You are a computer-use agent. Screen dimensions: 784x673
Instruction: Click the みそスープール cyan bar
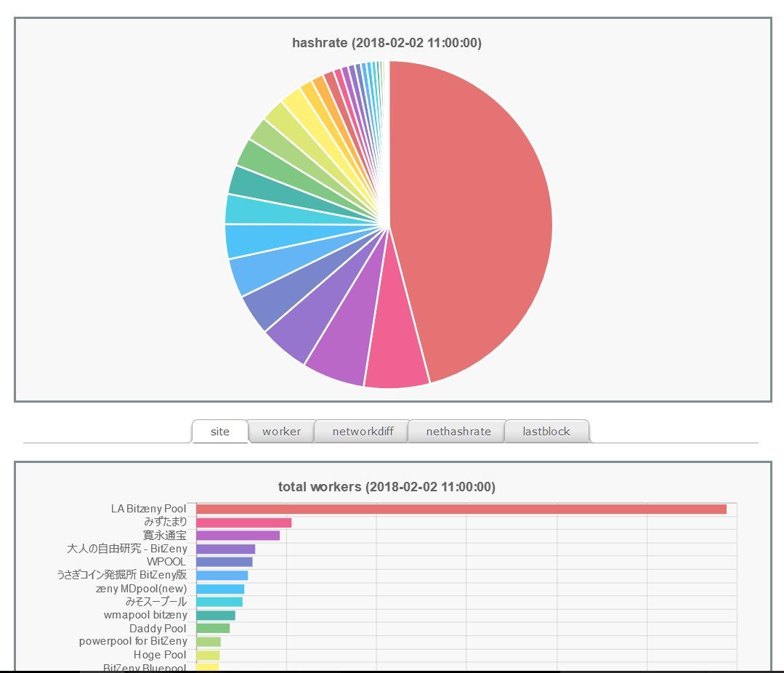point(219,602)
